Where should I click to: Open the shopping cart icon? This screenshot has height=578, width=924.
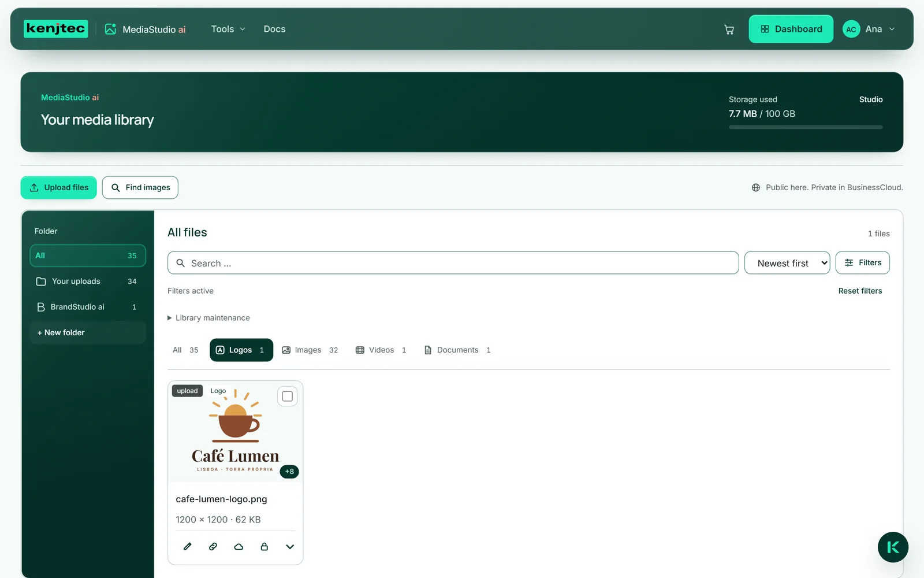click(729, 29)
